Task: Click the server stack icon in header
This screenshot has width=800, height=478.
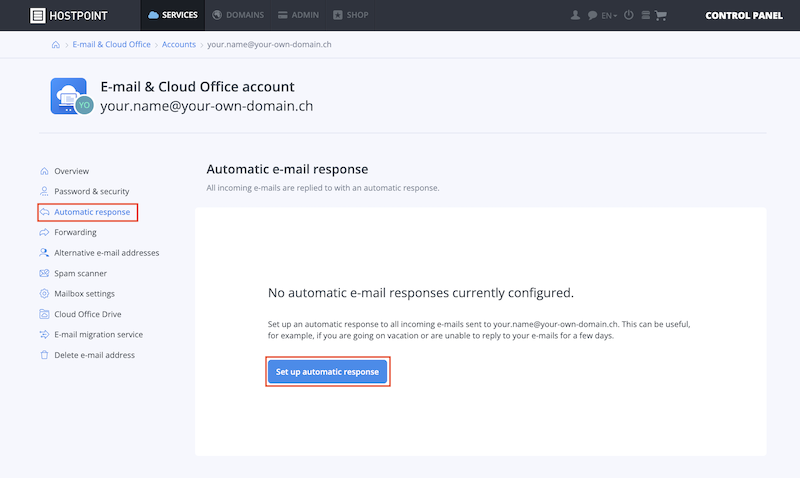Action: click(645, 15)
